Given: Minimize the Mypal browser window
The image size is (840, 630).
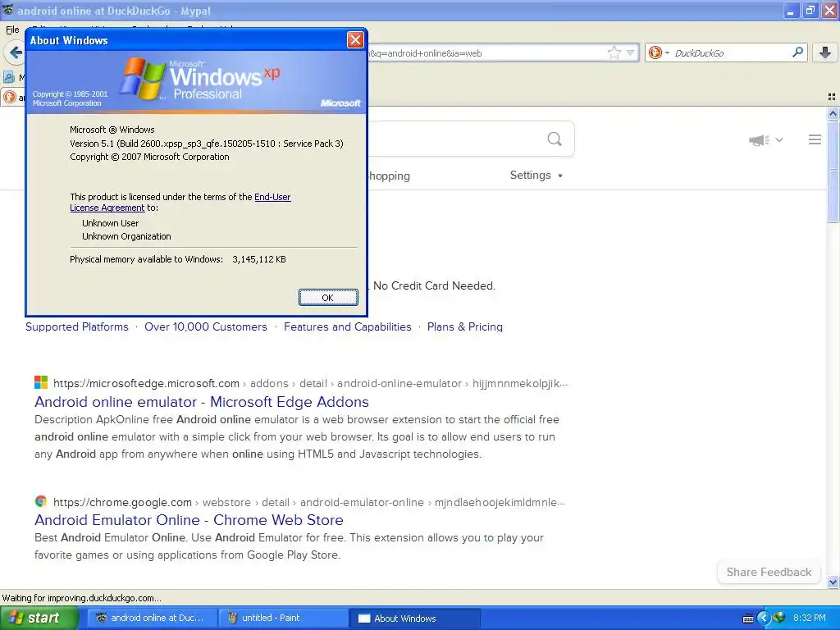Looking at the screenshot, I should coord(792,11).
